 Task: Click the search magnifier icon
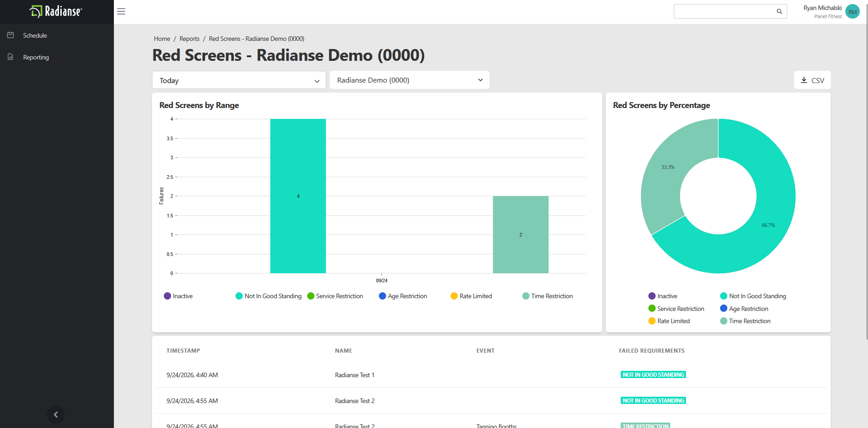(x=779, y=11)
